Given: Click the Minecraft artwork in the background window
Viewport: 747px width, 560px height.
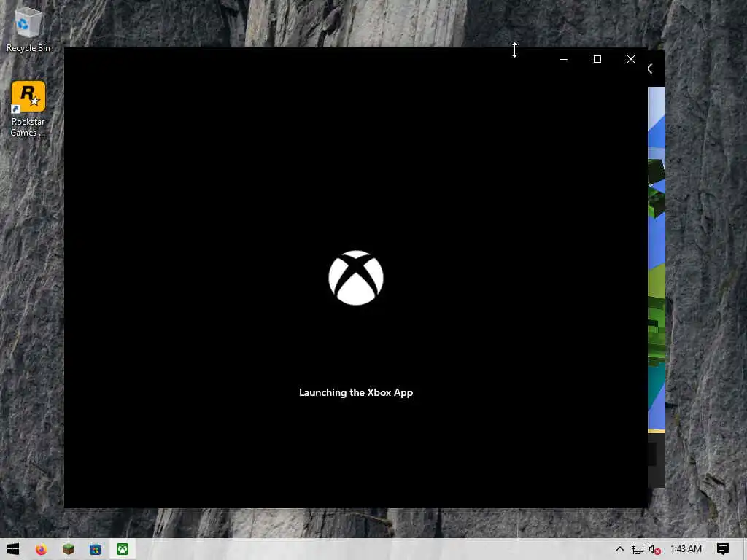Looking at the screenshot, I should [657, 260].
